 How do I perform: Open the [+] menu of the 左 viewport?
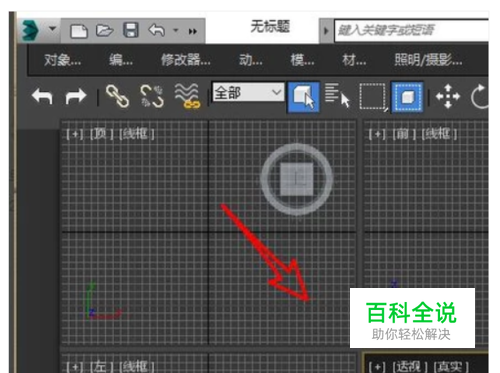[75, 367]
